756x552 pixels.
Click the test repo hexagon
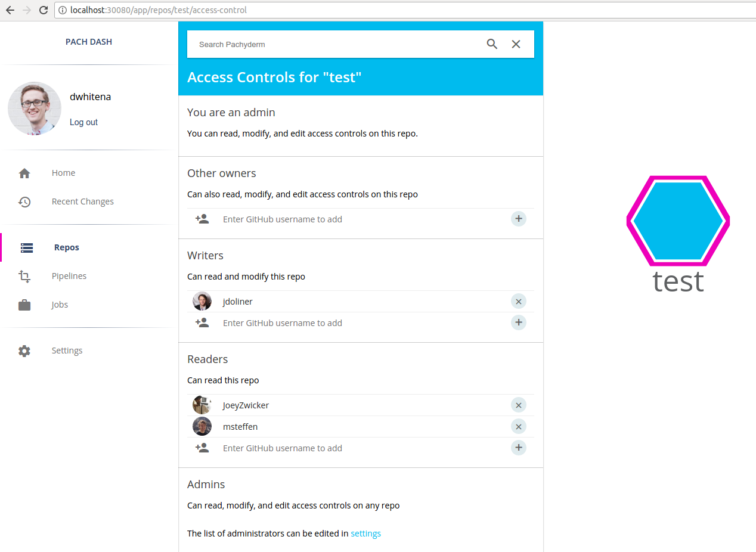click(x=678, y=221)
